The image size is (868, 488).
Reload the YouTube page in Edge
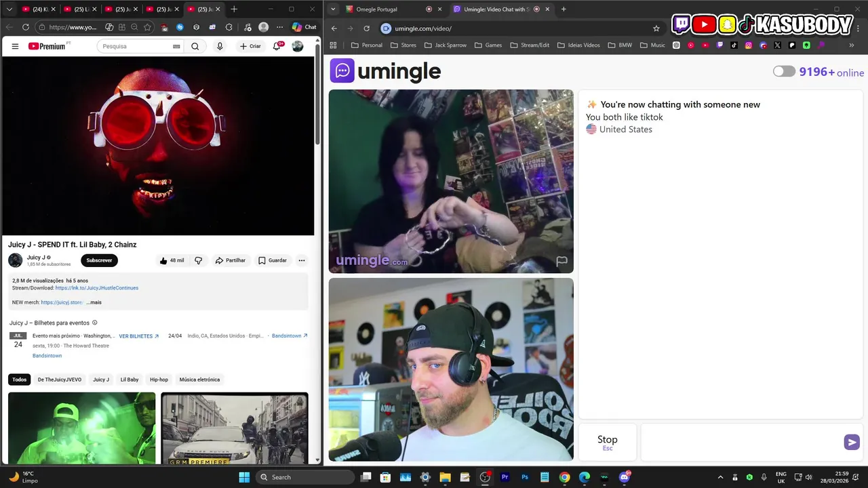tap(26, 27)
